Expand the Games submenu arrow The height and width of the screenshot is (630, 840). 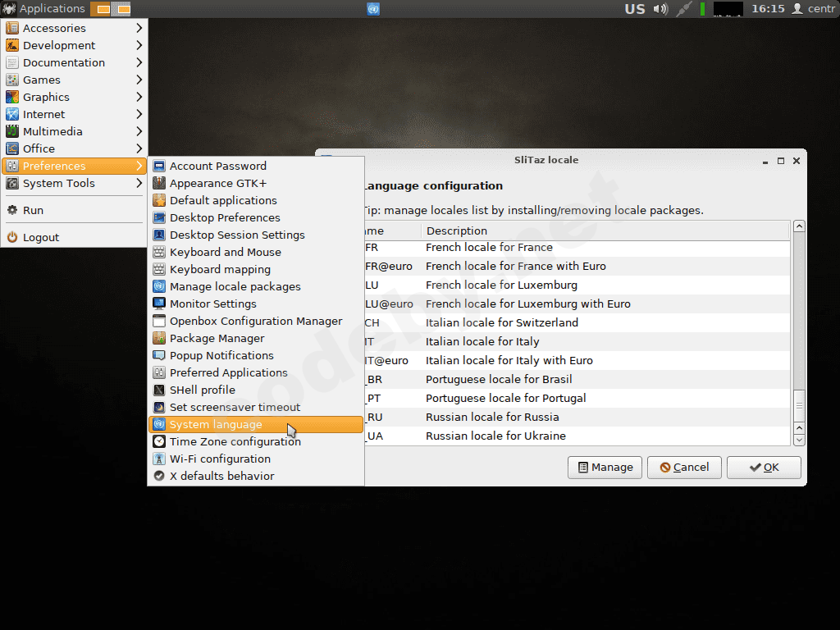click(139, 80)
